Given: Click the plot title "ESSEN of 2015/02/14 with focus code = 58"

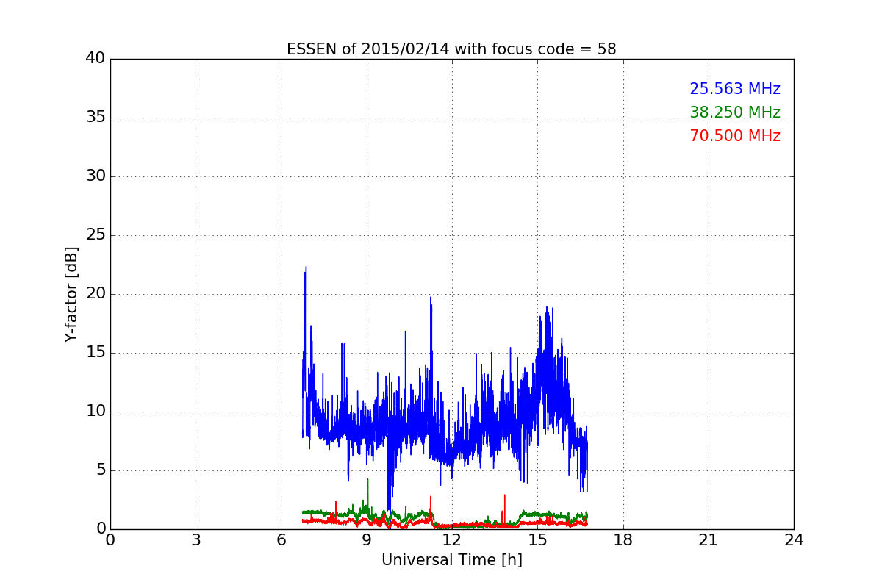Looking at the screenshot, I should tap(451, 49).
